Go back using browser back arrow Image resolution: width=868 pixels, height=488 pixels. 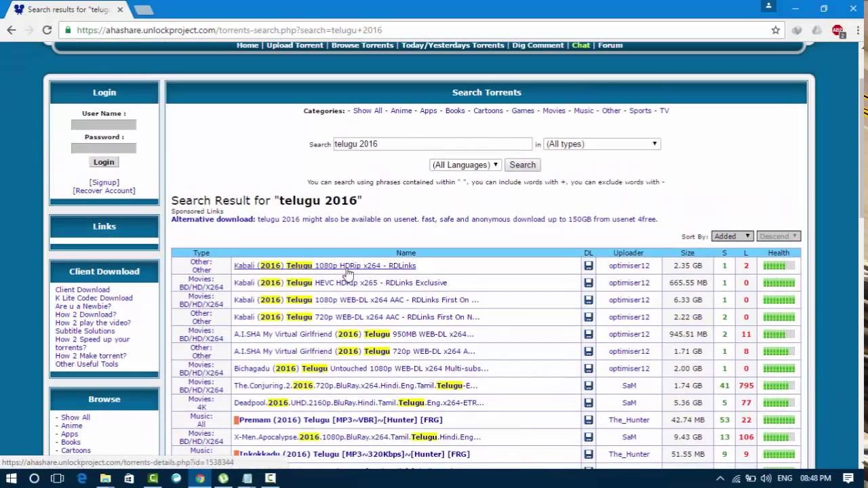(12, 30)
